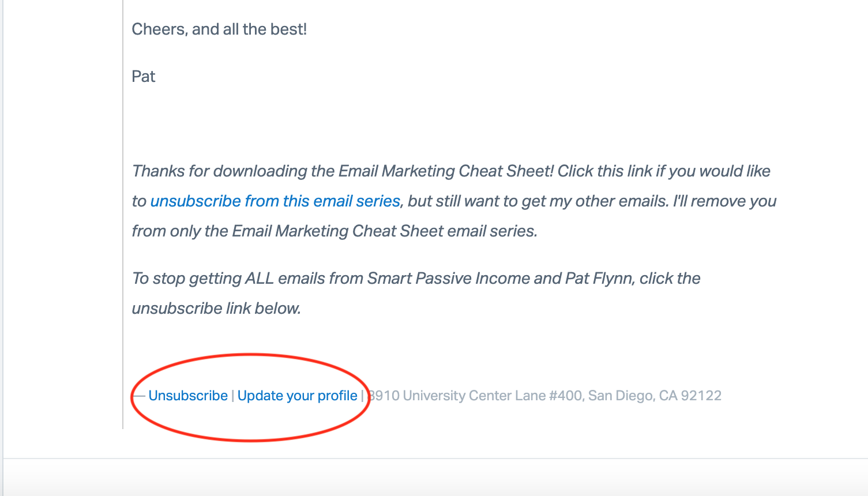Click the footer "Unsubscribe" link
This screenshot has width=868, height=496.
tap(188, 396)
